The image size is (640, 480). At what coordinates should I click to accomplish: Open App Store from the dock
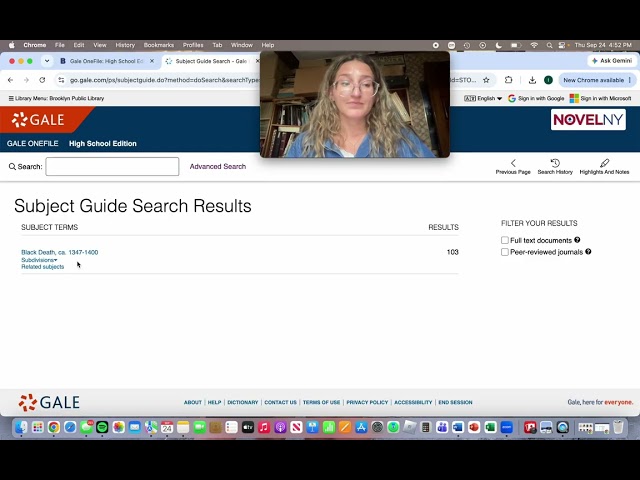(361, 427)
